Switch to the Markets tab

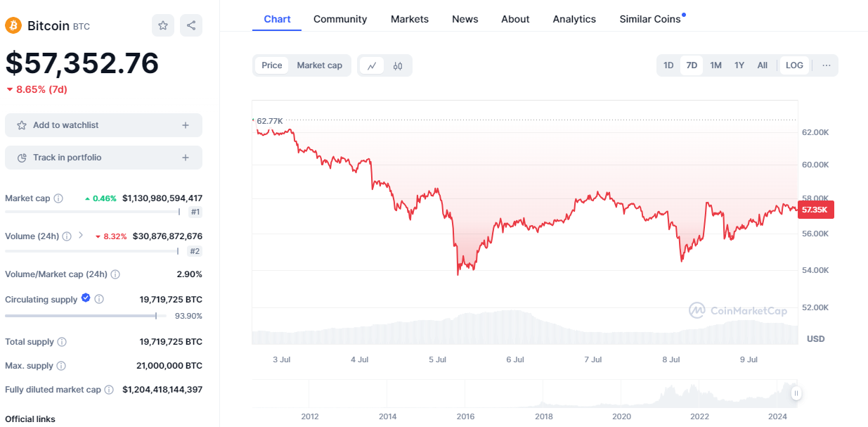[409, 19]
